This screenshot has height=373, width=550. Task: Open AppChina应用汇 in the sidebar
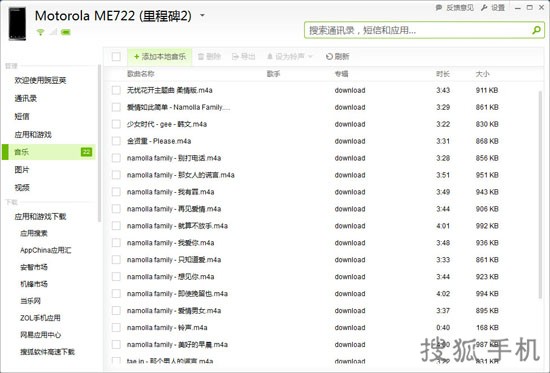tap(46, 250)
